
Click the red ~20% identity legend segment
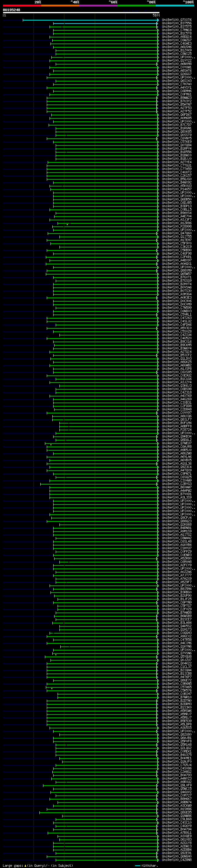[x=22, y=6]
